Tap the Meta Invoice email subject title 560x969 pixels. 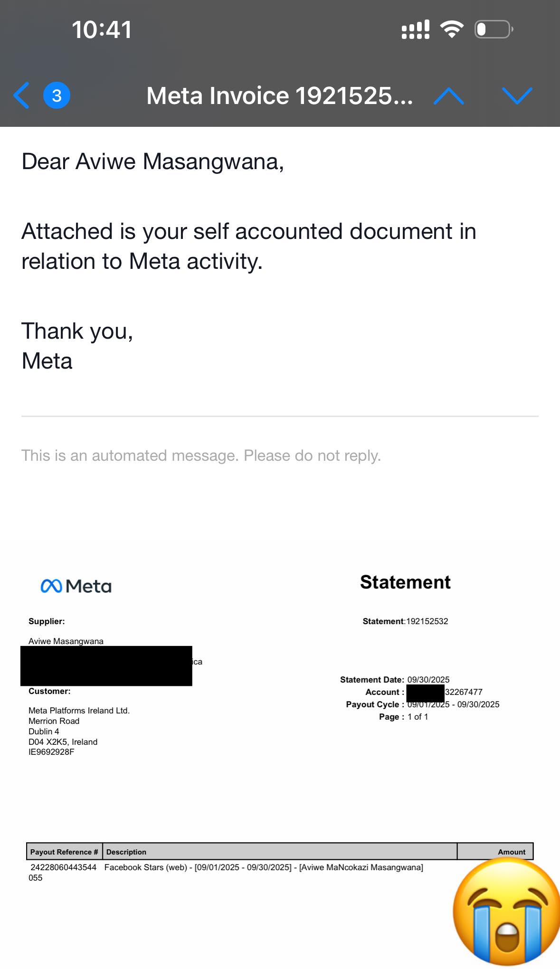coord(279,96)
